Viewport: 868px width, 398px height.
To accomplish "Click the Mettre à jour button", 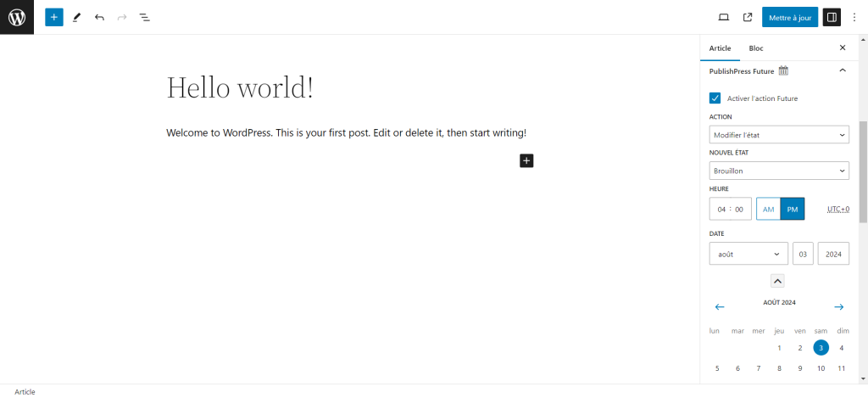I will (x=790, y=17).
